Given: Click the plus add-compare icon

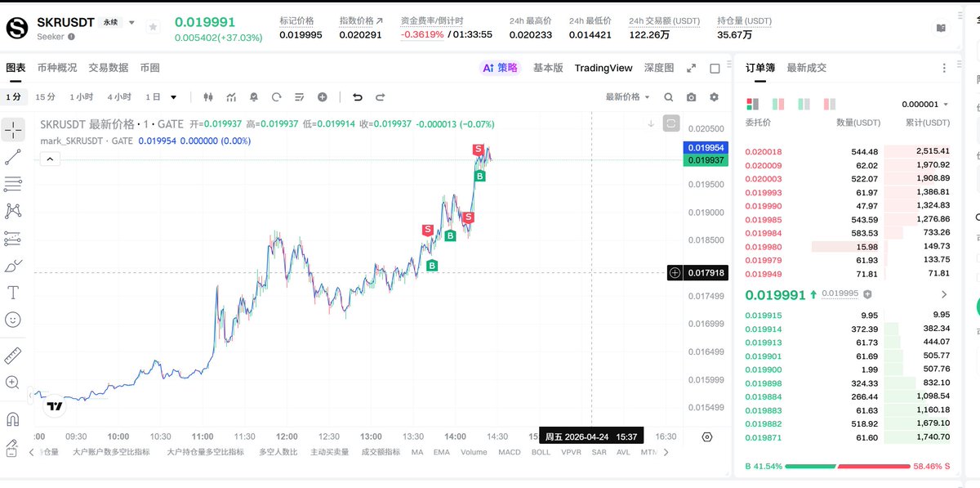Looking at the screenshot, I should click(323, 96).
